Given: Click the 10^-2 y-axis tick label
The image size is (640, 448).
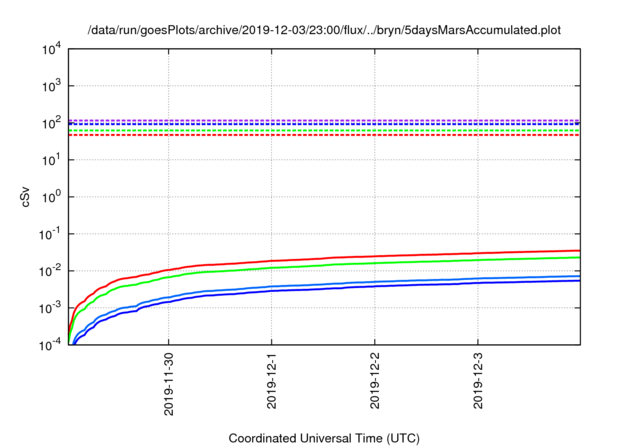Looking at the screenshot, I should 50,271.
